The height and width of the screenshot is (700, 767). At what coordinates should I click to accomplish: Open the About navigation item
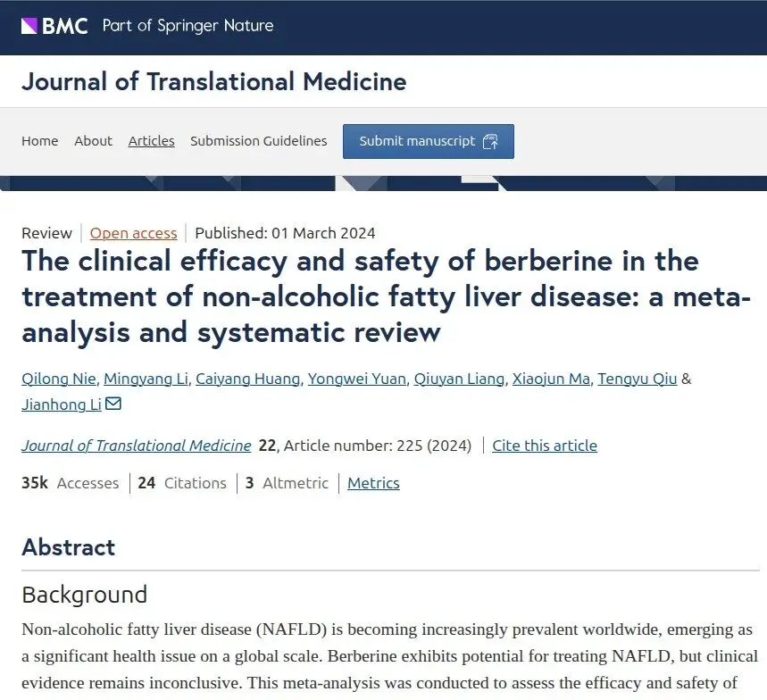pos(93,141)
